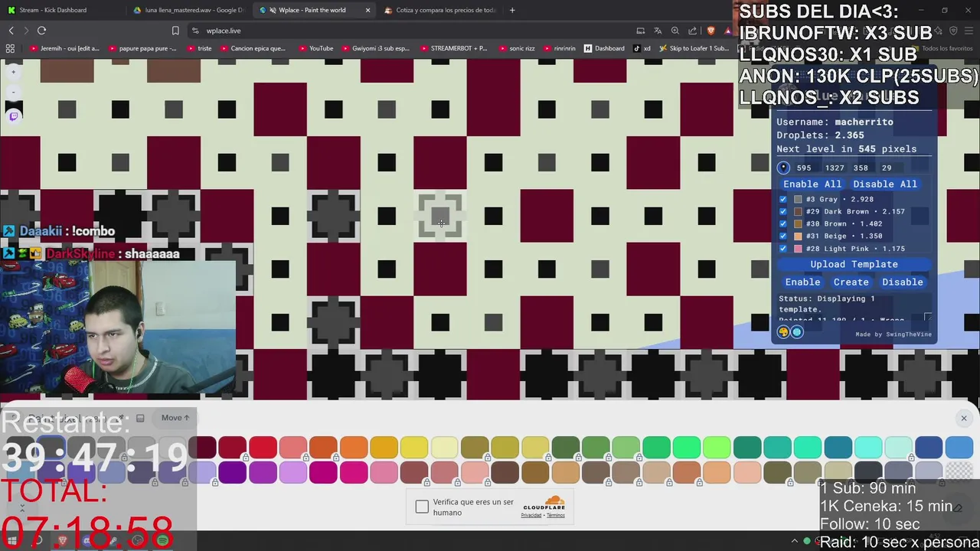
Task: Click the Enable All colors button
Action: click(x=812, y=184)
